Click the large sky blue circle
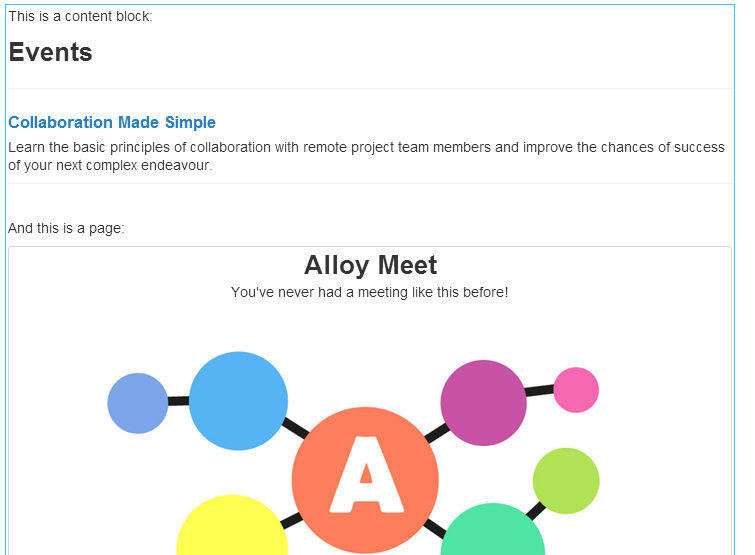The height and width of the screenshot is (555, 755). click(238, 400)
